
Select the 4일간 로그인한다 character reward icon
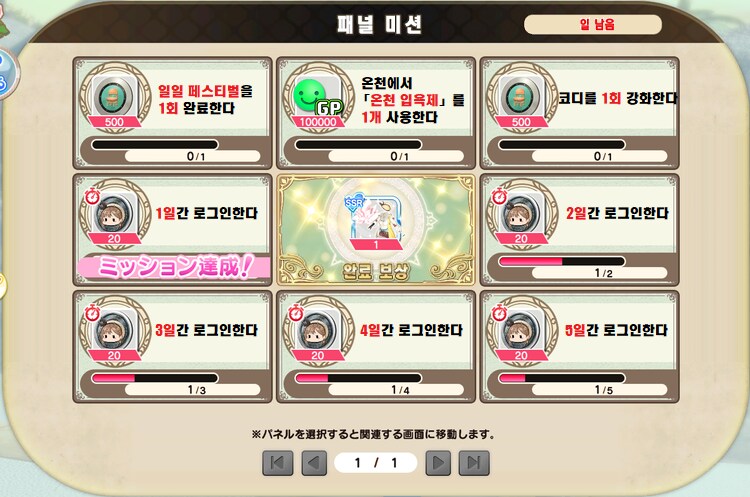click(318, 332)
